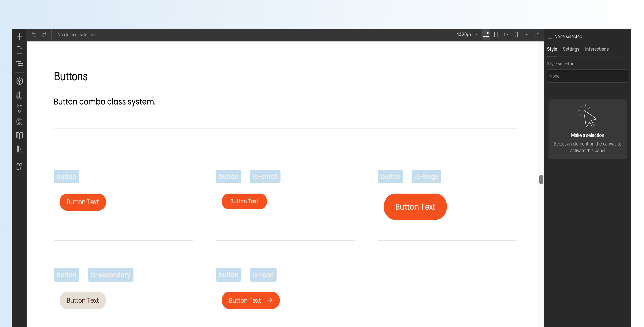
Task: Click the default orange Button Text button
Action: point(83,202)
